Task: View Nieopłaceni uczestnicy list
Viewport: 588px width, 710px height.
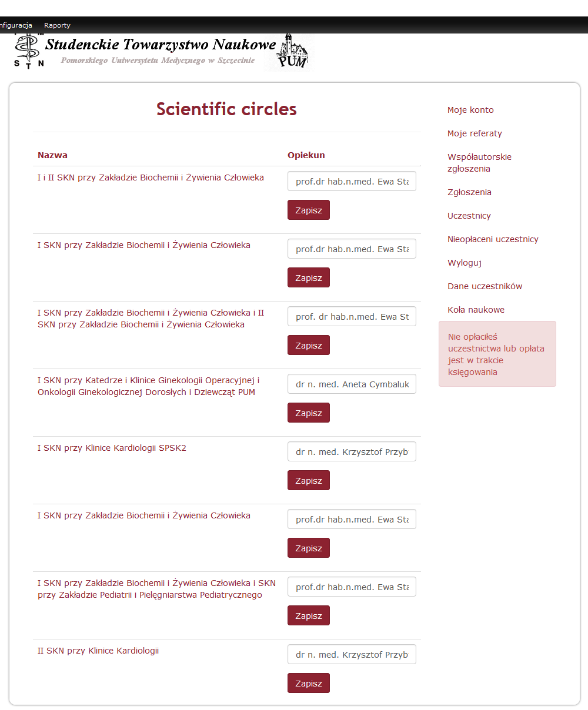Action: tap(493, 239)
